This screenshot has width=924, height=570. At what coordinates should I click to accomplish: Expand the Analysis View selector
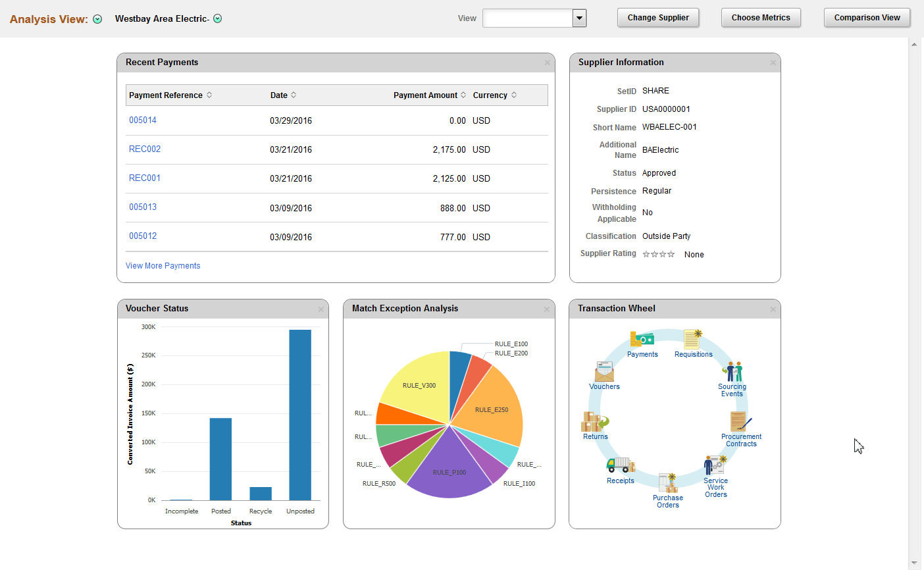pyautogui.click(x=97, y=19)
